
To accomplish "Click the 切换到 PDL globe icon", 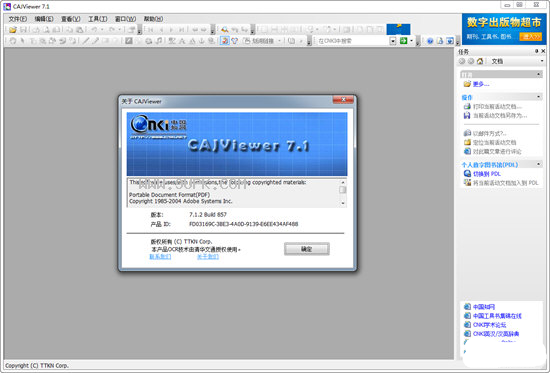I will (467, 173).
